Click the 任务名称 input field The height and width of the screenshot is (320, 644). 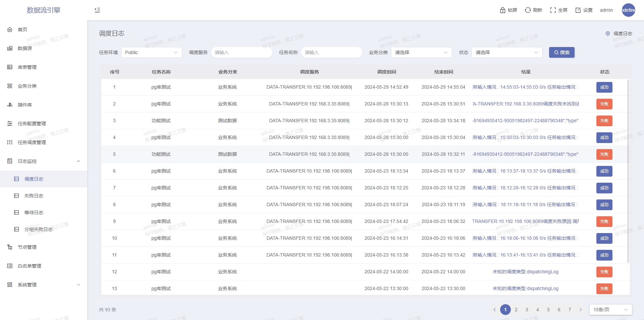(x=332, y=52)
